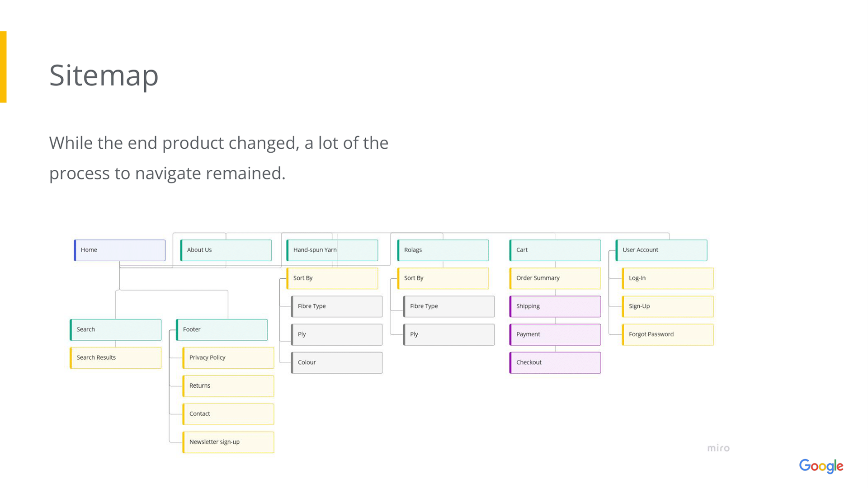This screenshot has height=488, width=868.
Task: Select the Payment node box
Action: (x=555, y=334)
